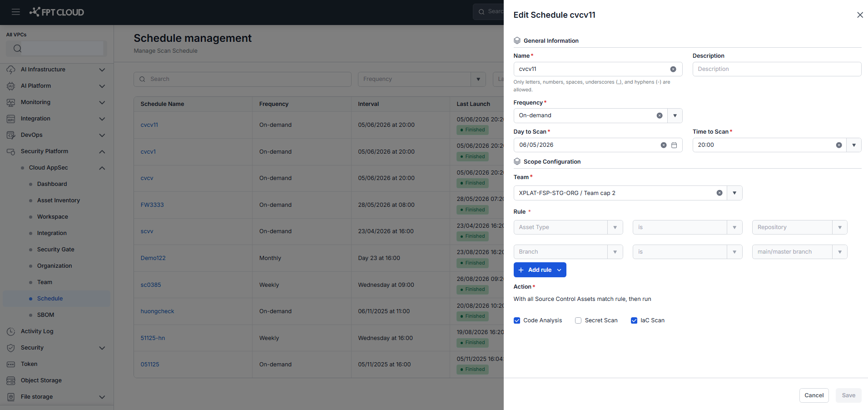Collapse the Security Platform section
Screen dimensions: 868x410
(102, 152)
